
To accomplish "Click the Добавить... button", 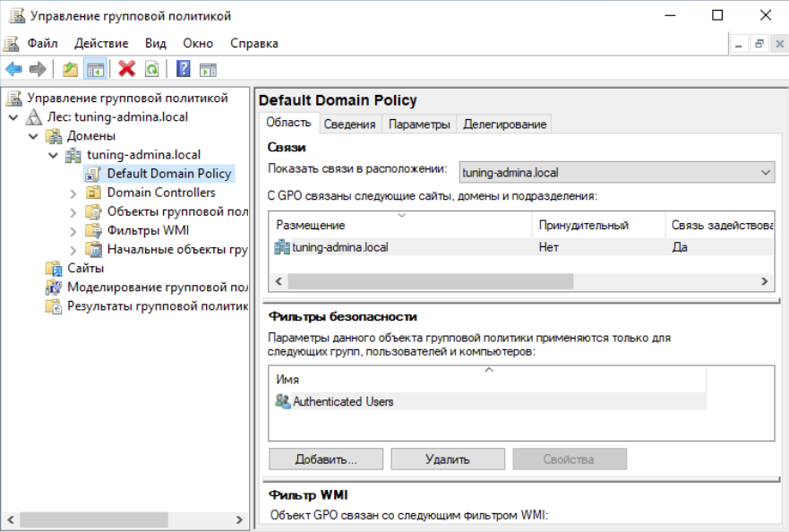I will (326, 459).
